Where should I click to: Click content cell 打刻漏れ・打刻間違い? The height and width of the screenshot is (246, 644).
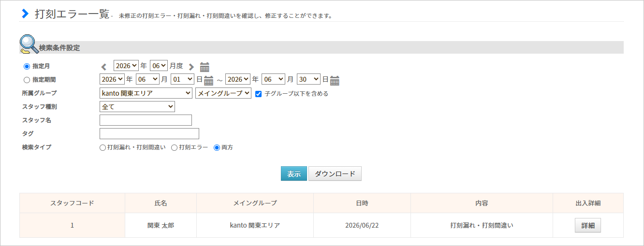482,225
